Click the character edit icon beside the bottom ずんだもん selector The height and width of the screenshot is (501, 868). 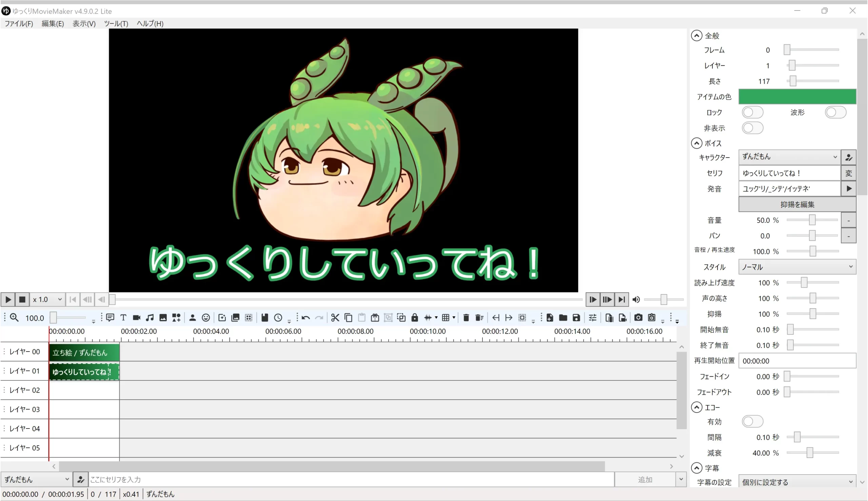click(x=81, y=479)
